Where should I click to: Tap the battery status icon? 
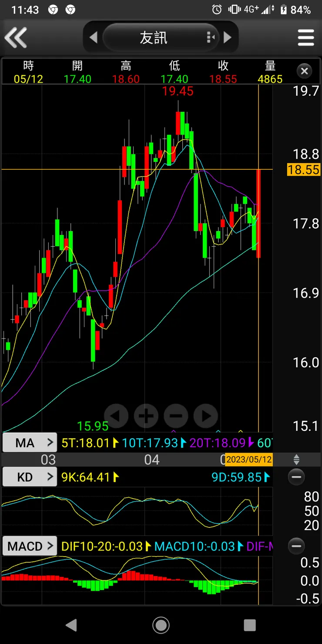tap(284, 10)
